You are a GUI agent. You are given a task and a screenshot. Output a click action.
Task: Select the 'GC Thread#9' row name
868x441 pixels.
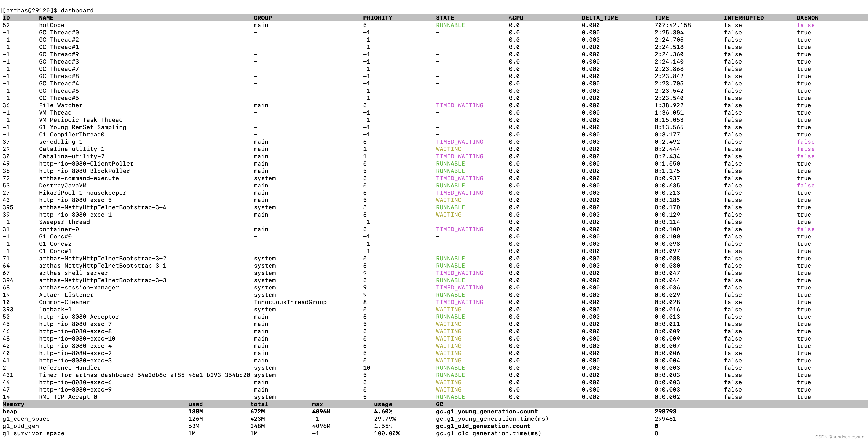[x=59, y=54]
